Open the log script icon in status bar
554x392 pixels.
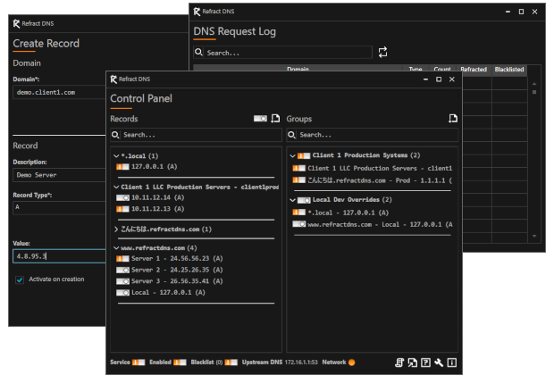coord(399,363)
